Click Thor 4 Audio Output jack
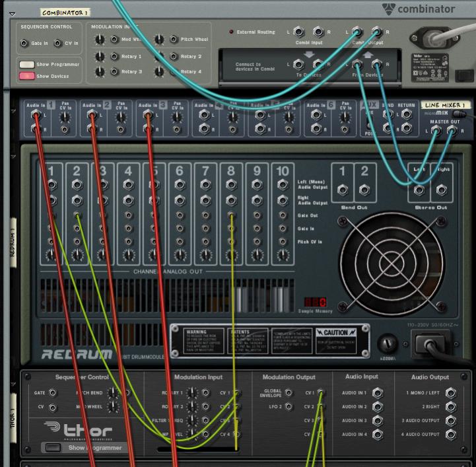 coord(451,435)
